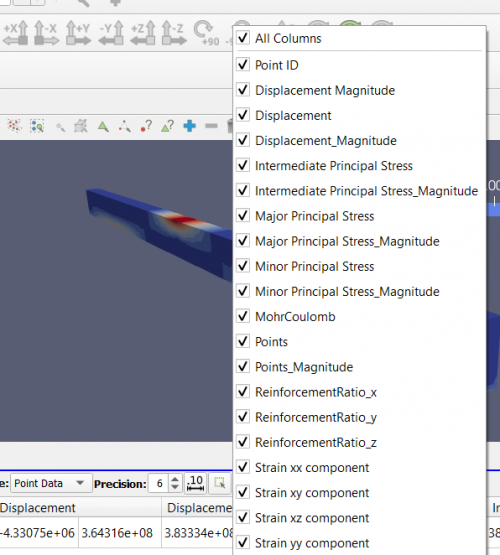Viewport: 500px width, 555px height.
Task: Click the blue plus add selection icon
Action: (190, 126)
